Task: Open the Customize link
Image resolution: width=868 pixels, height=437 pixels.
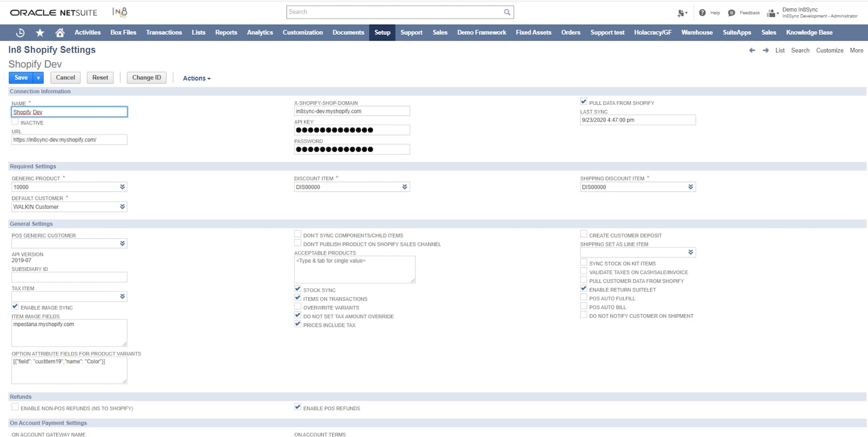Action: (x=830, y=50)
